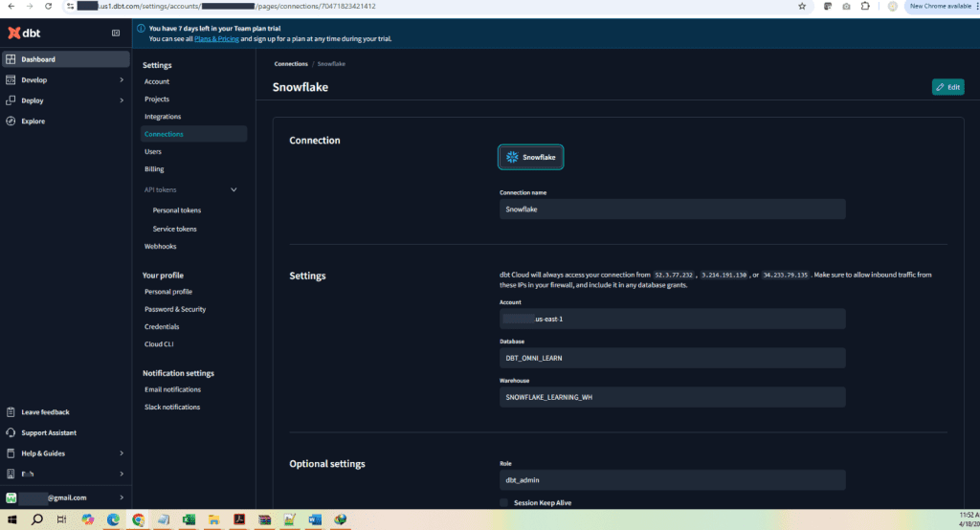Expand the Develop menu chevron

pos(122,80)
